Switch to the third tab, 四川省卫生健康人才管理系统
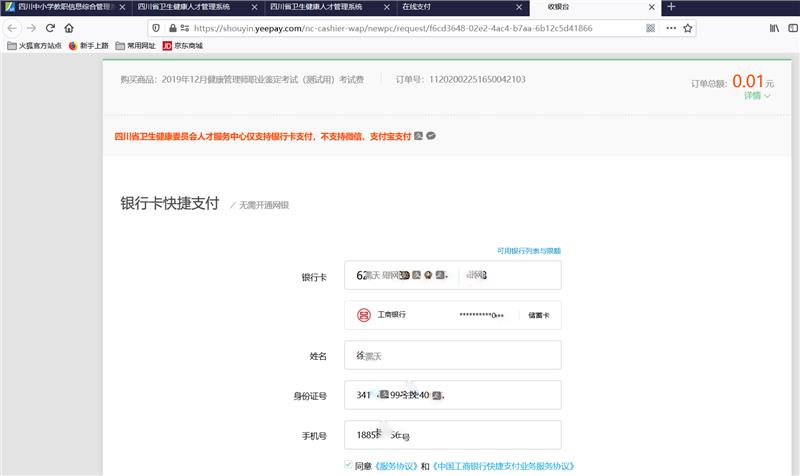This screenshot has width=800, height=476. (331, 7)
